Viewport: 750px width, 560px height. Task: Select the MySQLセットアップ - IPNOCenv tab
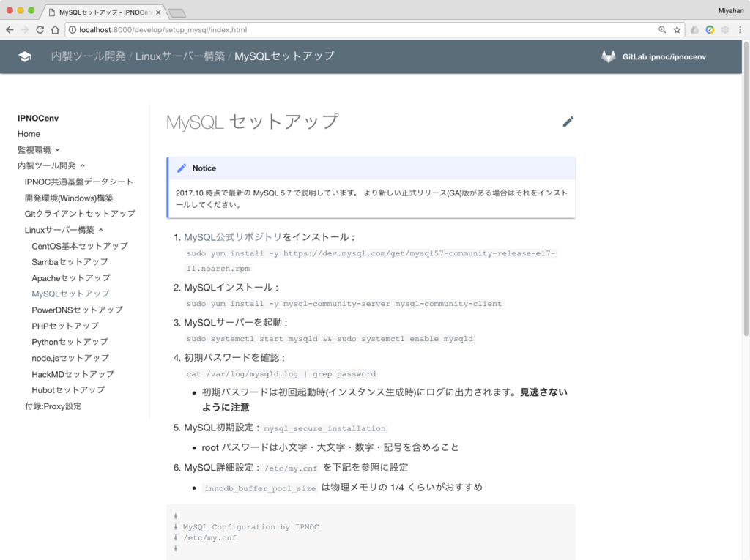pos(102,12)
